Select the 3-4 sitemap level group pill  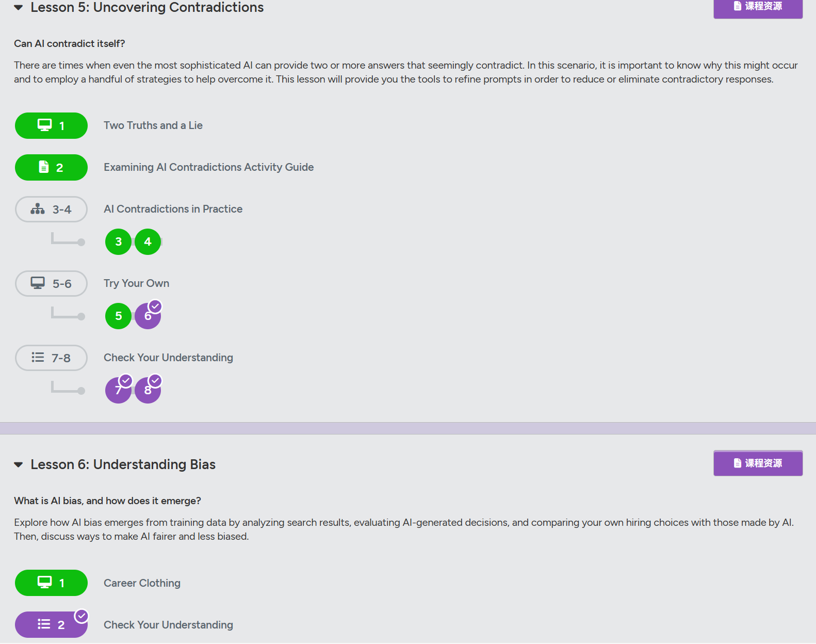tap(51, 209)
